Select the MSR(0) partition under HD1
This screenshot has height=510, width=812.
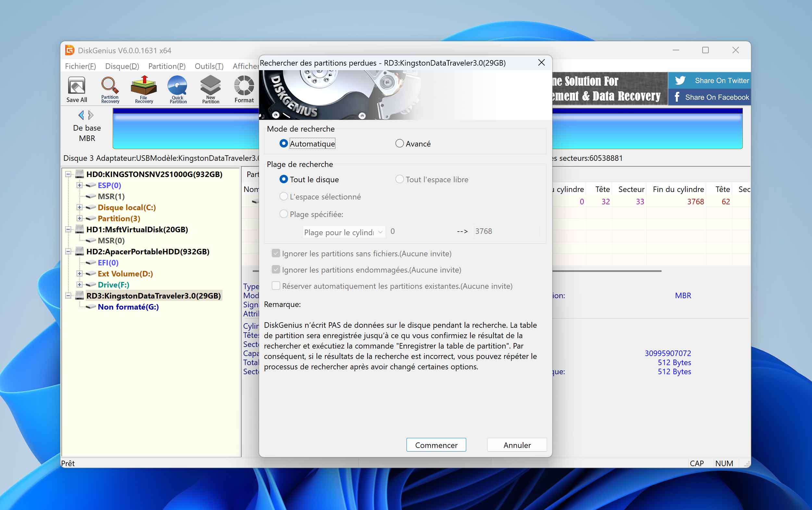pos(111,240)
